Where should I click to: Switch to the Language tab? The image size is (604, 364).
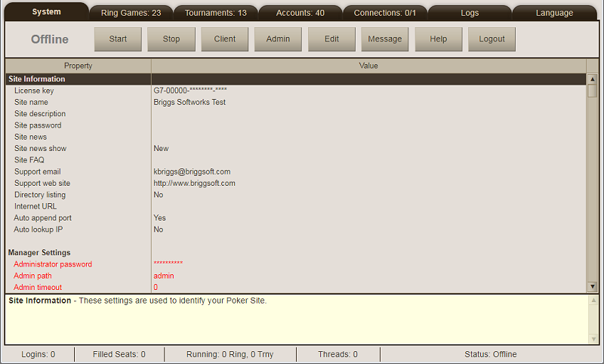click(x=554, y=13)
